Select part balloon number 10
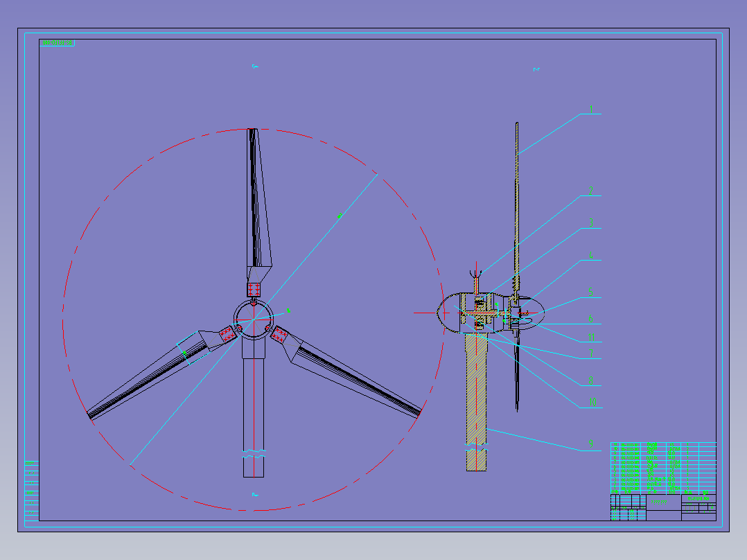Screen dimensions: 747x560 point(592,402)
